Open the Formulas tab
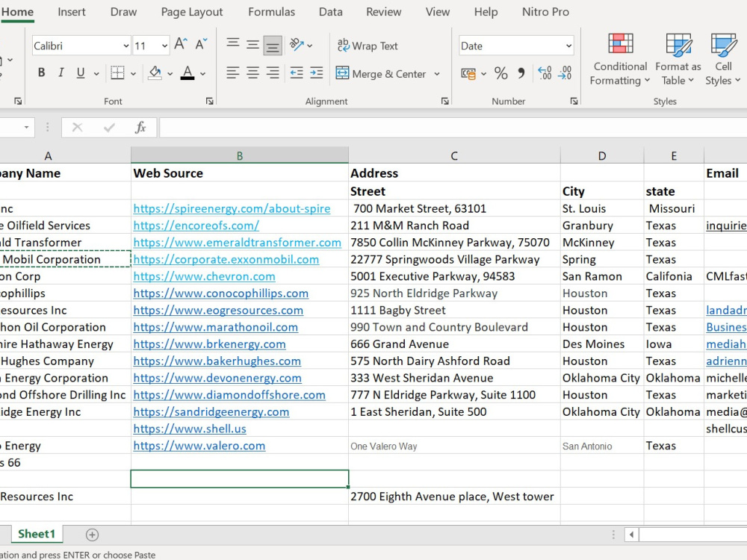Image resolution: width=747 pixels, height=560 pixels. click(272, 12)
